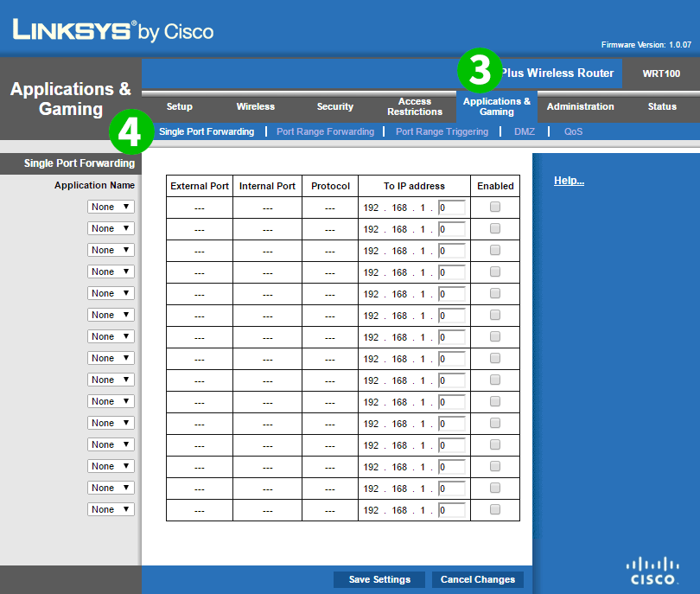Click the Enabled column header
This screenshot has width=700, height=594.
coord(495,186)
